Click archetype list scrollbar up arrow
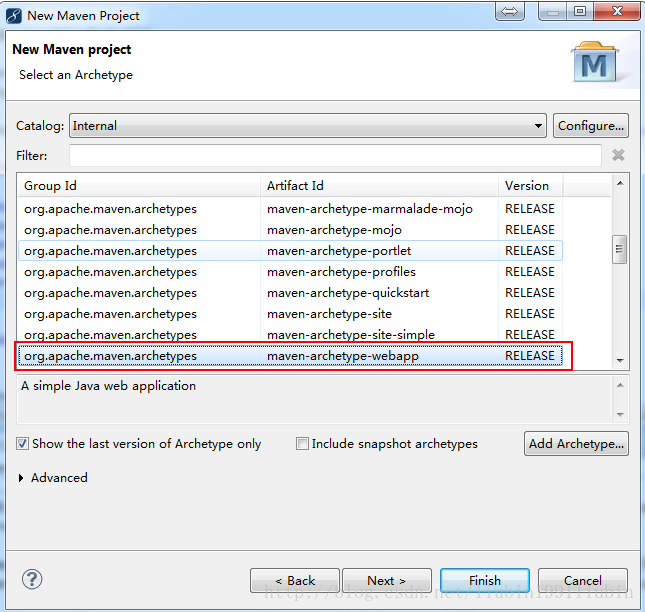The image size is (645, 612). (x=620, y=183)
